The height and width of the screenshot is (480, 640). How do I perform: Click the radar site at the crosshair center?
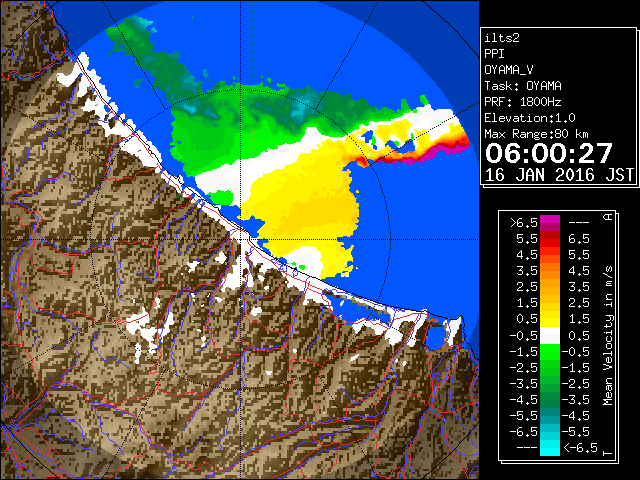click(241, 240)
